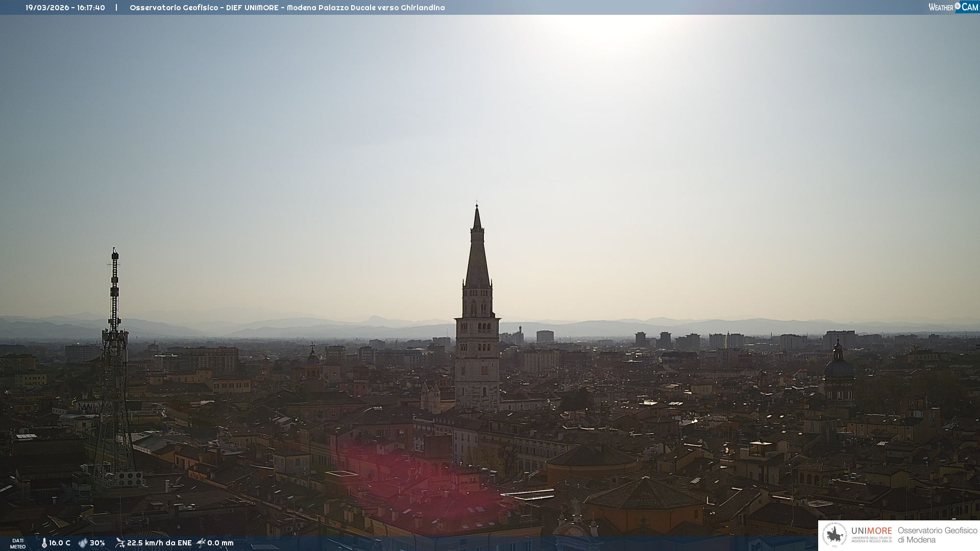Open the UNIMORE wordmark link
Image resolution: width=980 pixels, height=551 pixels.
871,531
